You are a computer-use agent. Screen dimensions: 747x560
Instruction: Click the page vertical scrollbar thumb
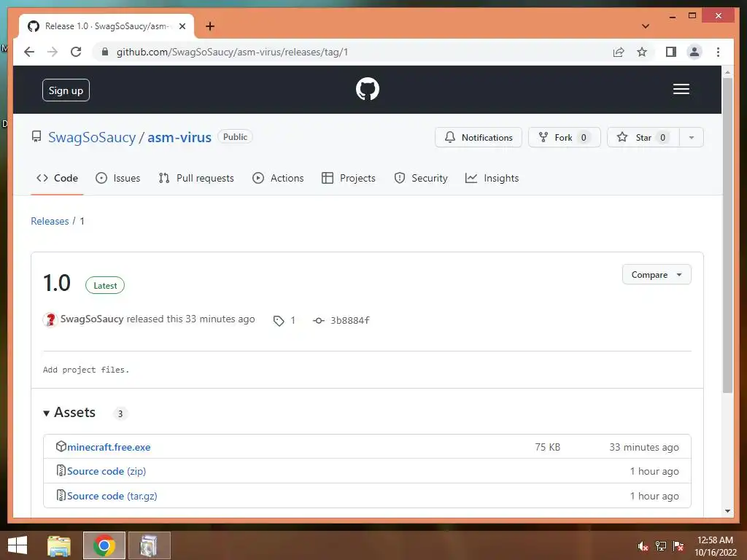pos(727,236)
